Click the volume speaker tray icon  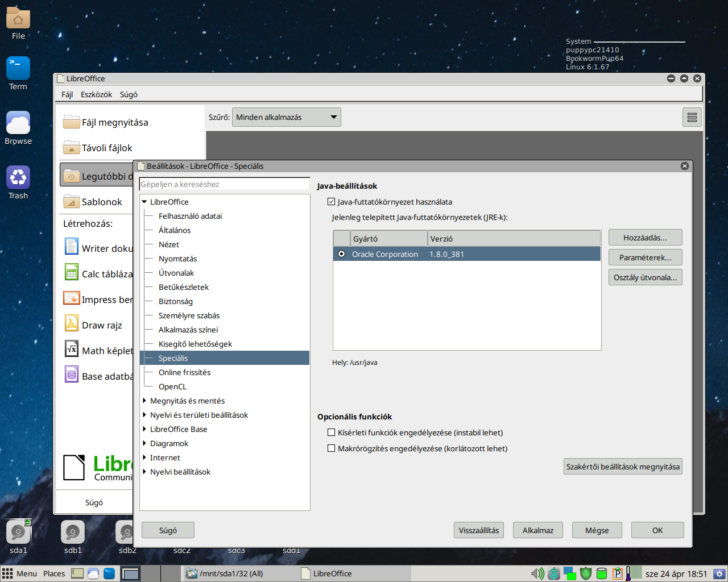coord(537,573)
